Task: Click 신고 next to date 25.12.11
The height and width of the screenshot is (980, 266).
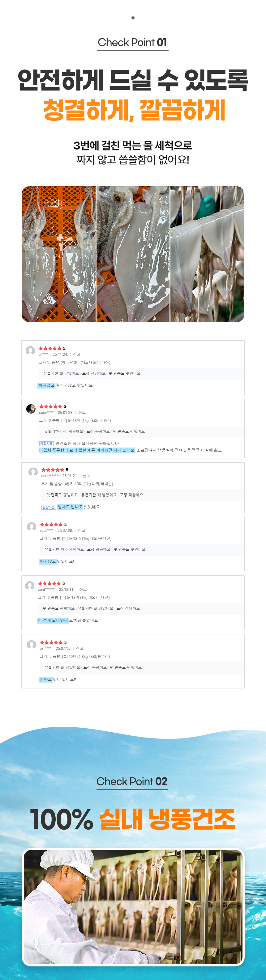Action: [x=83, y=590]
